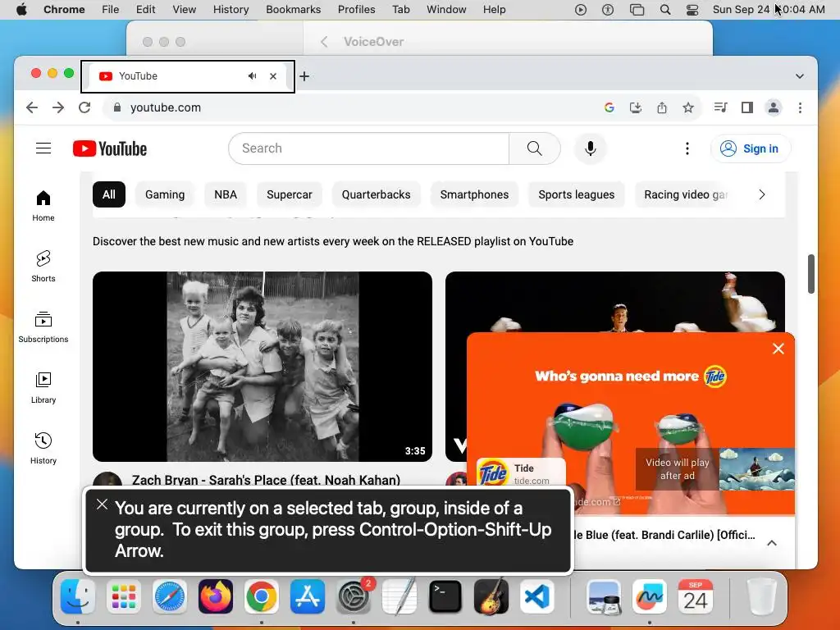This screenshot has width=840, height=630.
Task: Share this page icon
Action: coord(662,107)
